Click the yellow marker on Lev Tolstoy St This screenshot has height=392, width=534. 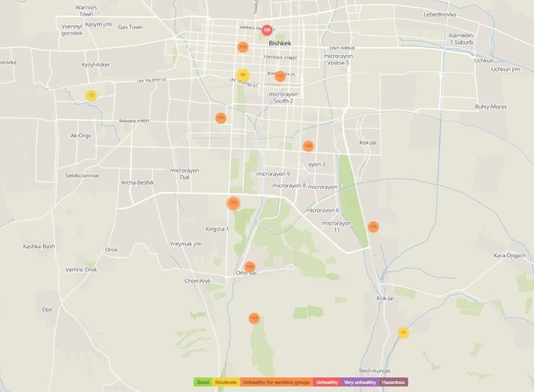click(x=243, y=75)
